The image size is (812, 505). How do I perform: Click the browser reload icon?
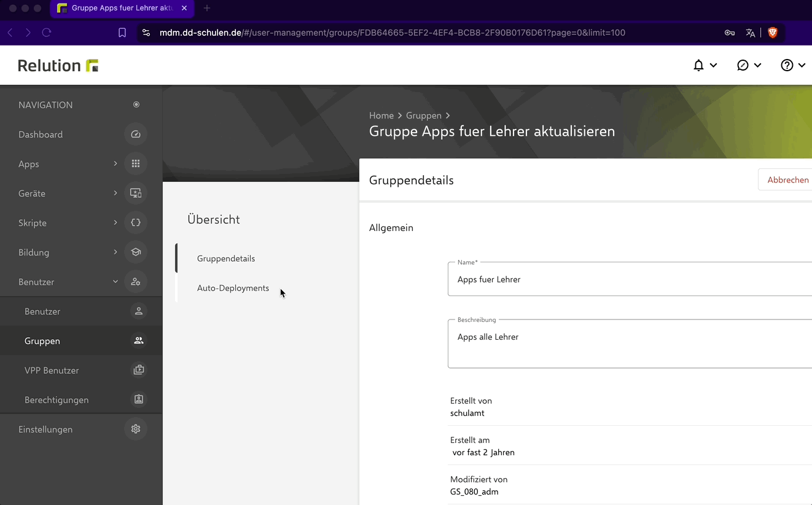[47, 33]
